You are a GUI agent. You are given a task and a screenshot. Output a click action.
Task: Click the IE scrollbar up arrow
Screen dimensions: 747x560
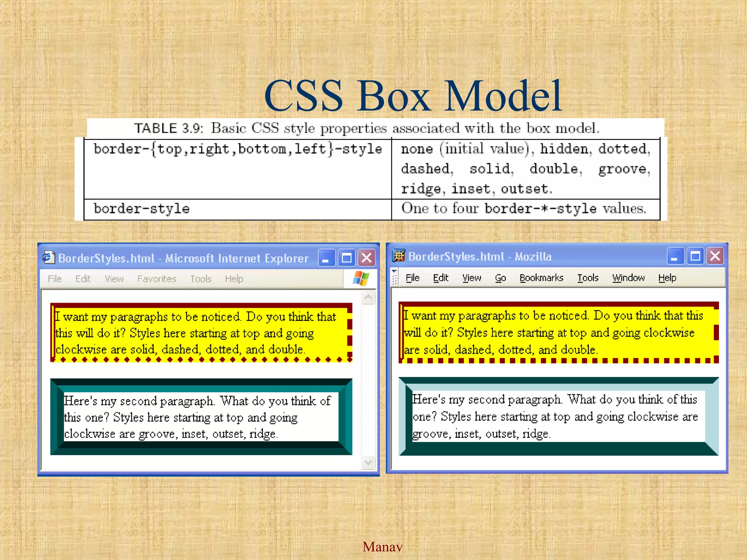[368, 297]
